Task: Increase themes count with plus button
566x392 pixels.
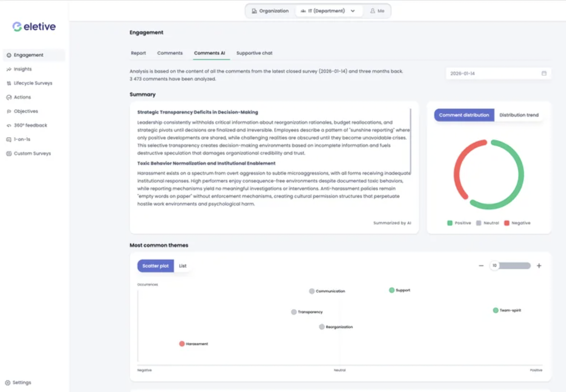Action: point(539,266)
